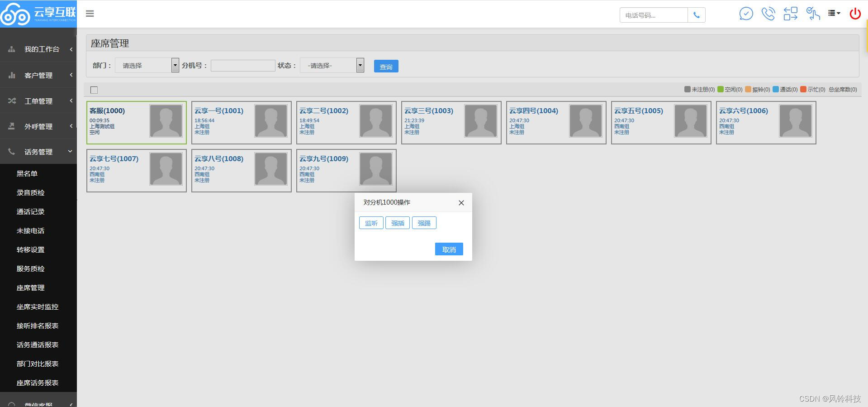Click the transfer arrows squares icon
868x407 pixels.
point(790,14)
